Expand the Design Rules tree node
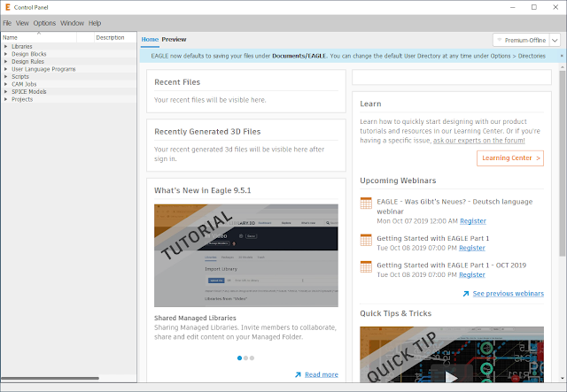This screenshot has width=567, height=392. [5, 61]
